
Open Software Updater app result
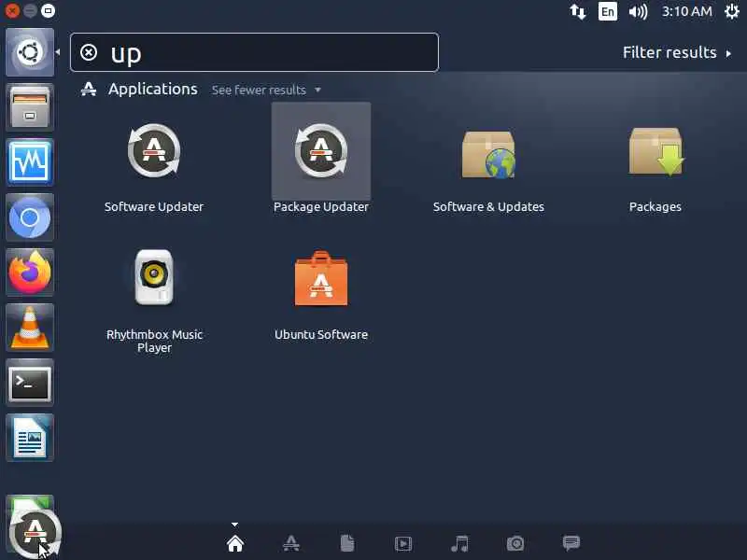[154, 151]
